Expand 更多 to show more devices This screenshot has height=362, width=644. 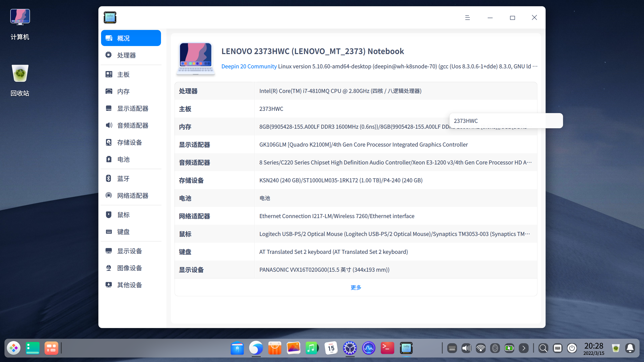point(356,287)
